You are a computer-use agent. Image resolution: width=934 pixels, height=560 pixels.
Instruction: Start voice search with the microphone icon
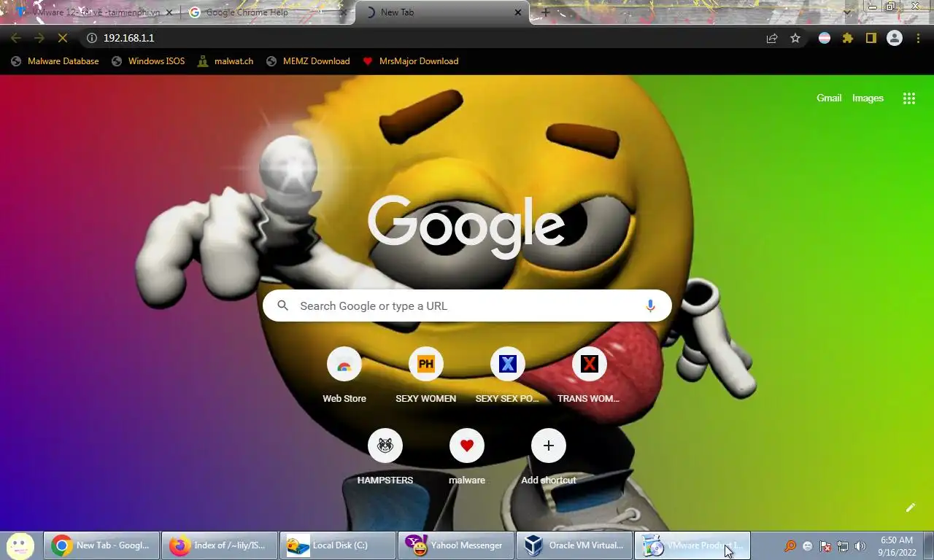click(650, 306)
